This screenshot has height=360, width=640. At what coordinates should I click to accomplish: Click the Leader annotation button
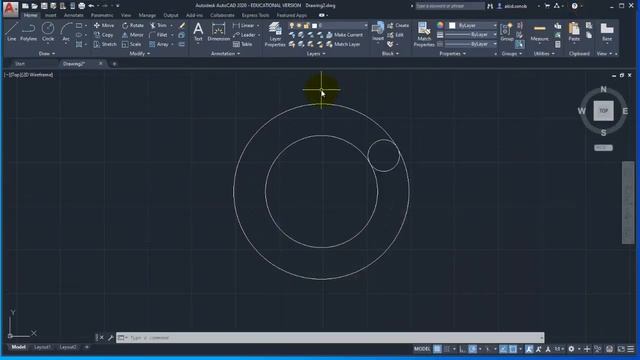[244, 35]
